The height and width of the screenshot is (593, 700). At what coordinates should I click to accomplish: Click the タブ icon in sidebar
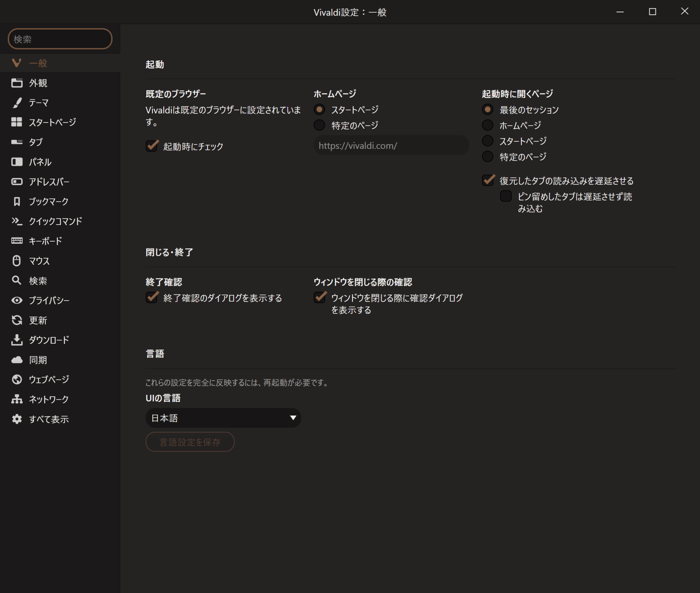point(16,142)
